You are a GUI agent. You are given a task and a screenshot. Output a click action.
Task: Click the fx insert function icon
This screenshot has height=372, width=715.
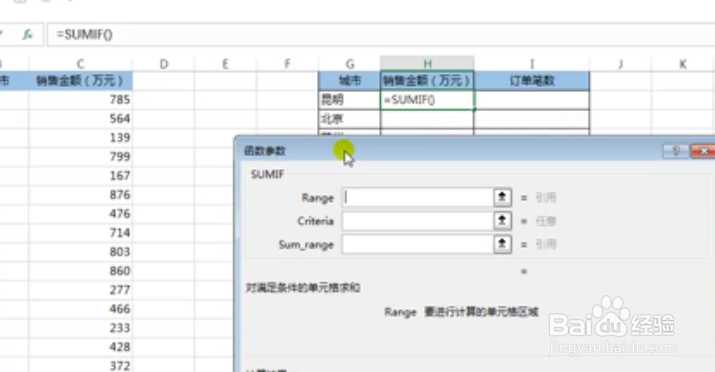(x=27, y=35)
